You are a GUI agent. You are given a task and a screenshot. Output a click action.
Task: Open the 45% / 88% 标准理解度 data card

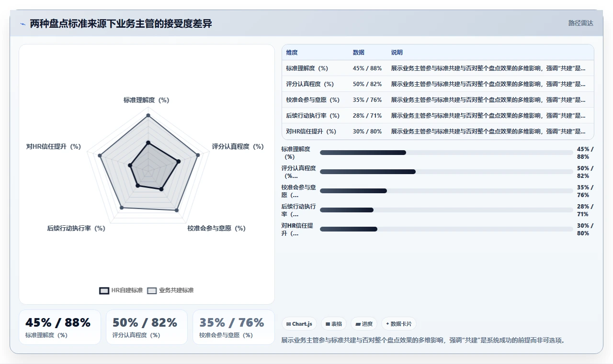(x=60, y=327)
